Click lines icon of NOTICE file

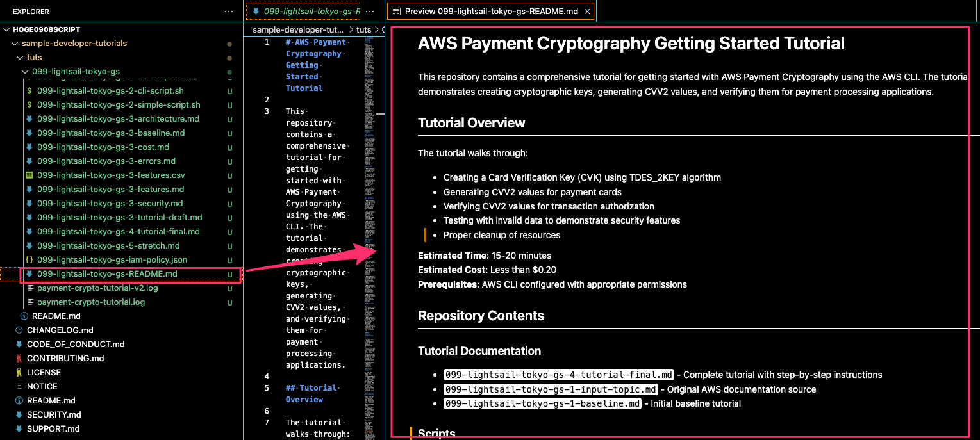click(x=19, y=387)
